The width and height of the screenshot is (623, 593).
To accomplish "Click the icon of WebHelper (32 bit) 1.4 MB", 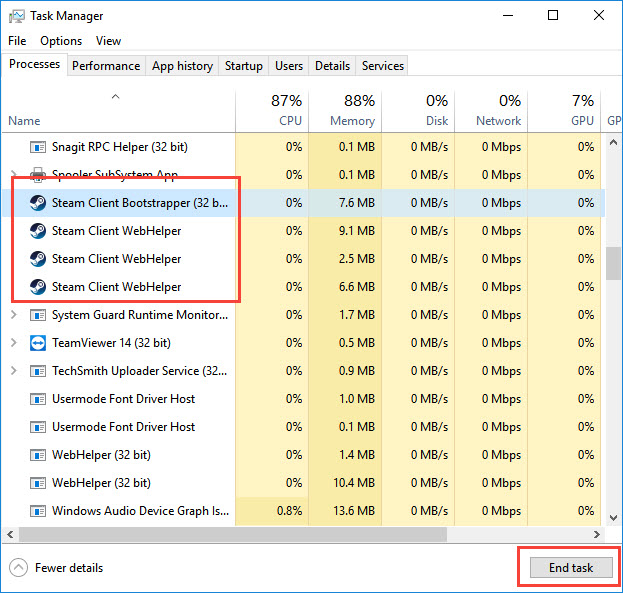I will [x=38, y=455].
